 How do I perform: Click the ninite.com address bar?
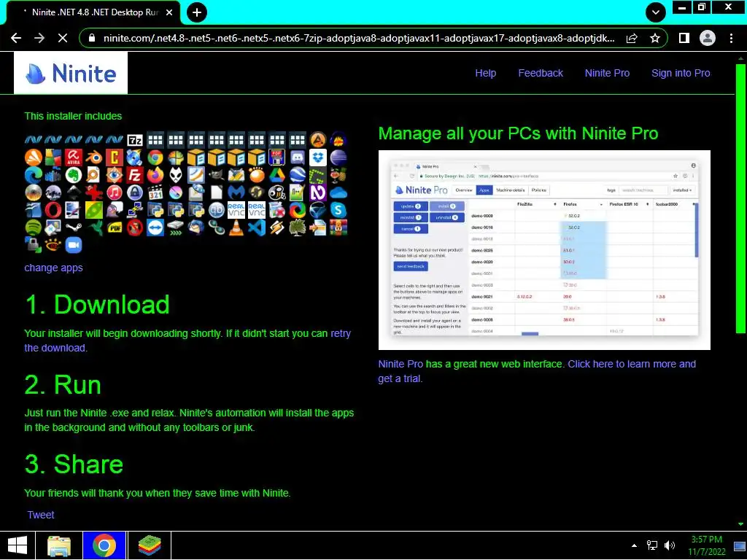tap(358, 38)
